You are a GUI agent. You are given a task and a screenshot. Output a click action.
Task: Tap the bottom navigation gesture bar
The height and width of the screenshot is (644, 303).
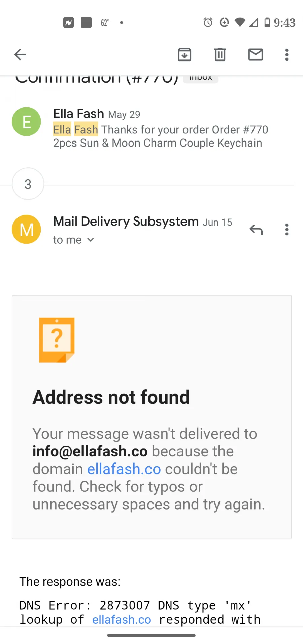[151, 635]
